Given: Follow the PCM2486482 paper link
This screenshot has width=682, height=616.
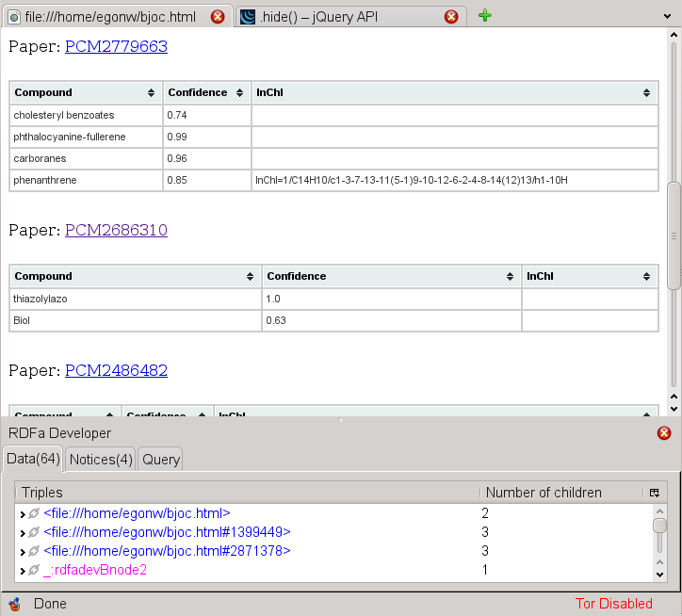Looking at the screenshot, I should click(116, 370).
